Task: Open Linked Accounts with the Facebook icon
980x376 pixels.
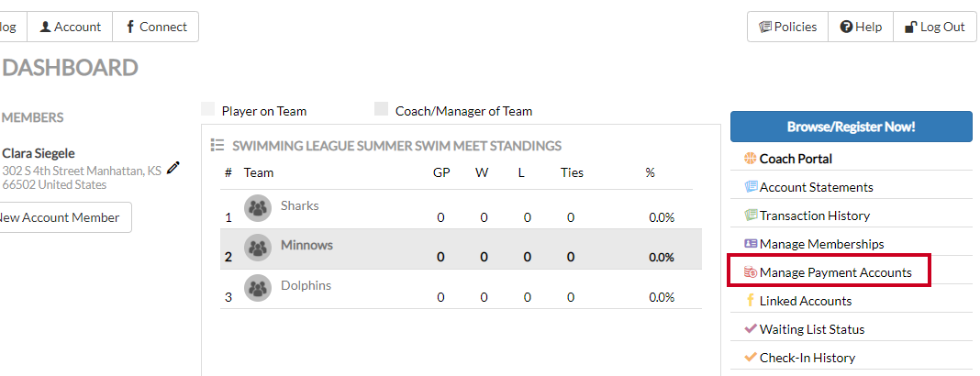Action: (798, 301)
